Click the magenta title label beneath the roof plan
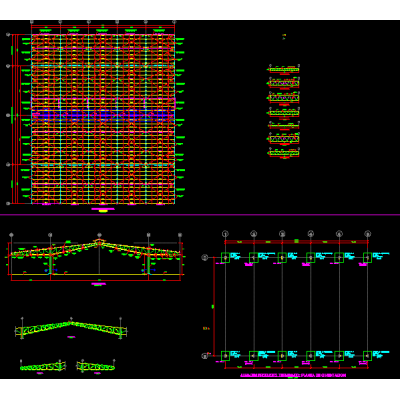400x400 pixels. coord(103,209)
